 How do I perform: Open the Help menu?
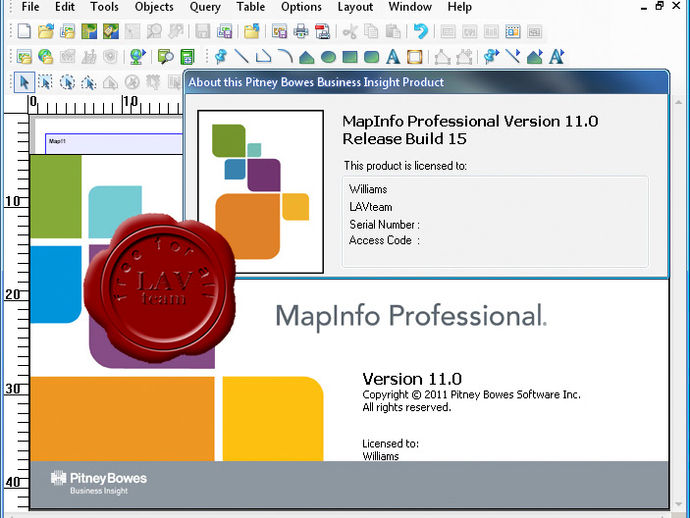click(459, 7)
